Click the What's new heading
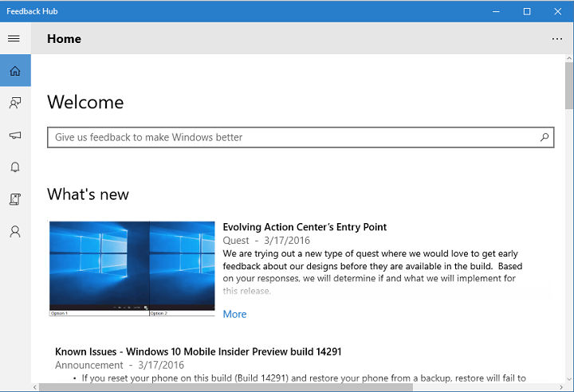574x392 pixels. click(88, 194)
